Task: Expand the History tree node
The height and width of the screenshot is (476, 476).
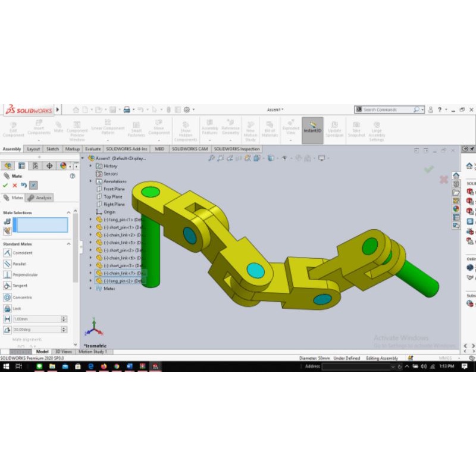Action: coord(90,166)
